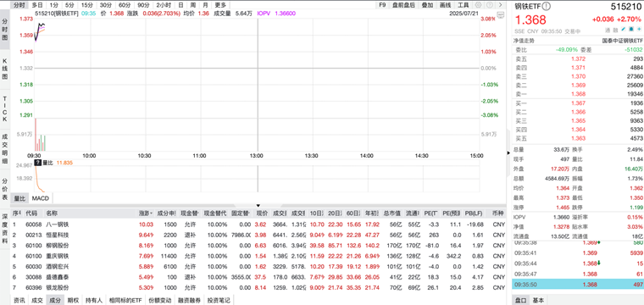This screenshot has width=644, height=305.
Task: Open the help question-mark icon in toolbar
Action: coord(489,5)
